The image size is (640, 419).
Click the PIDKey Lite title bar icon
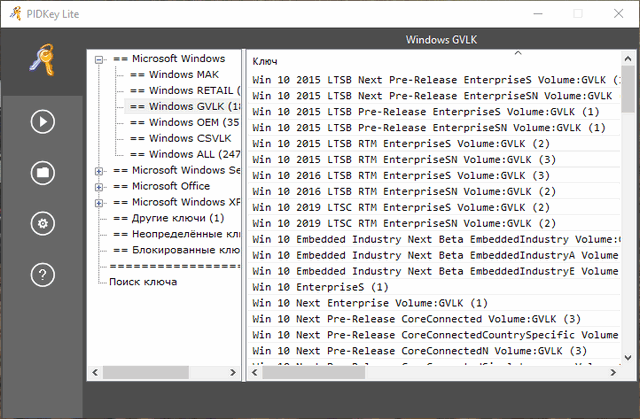click(13, 14)
